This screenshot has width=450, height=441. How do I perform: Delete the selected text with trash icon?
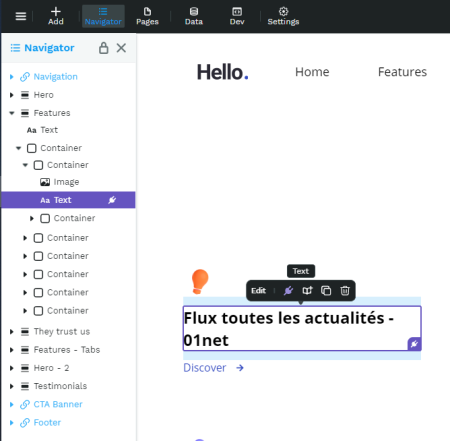345,291
